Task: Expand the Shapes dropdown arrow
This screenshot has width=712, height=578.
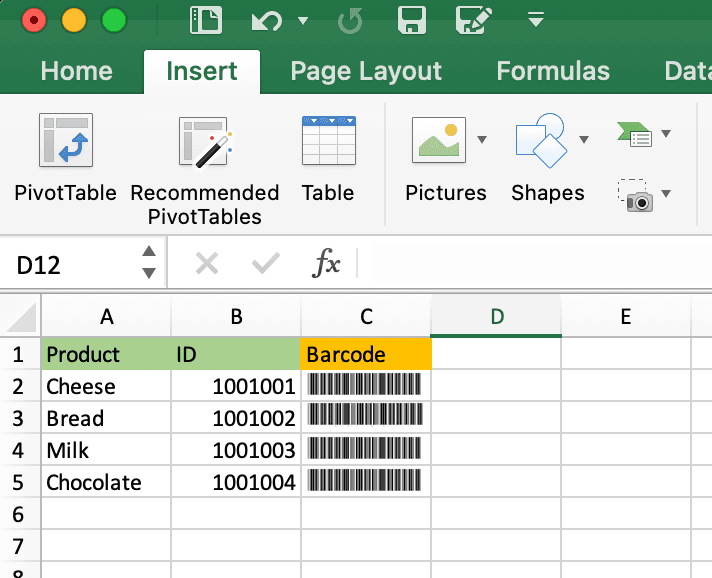Action: coord(584,139)
